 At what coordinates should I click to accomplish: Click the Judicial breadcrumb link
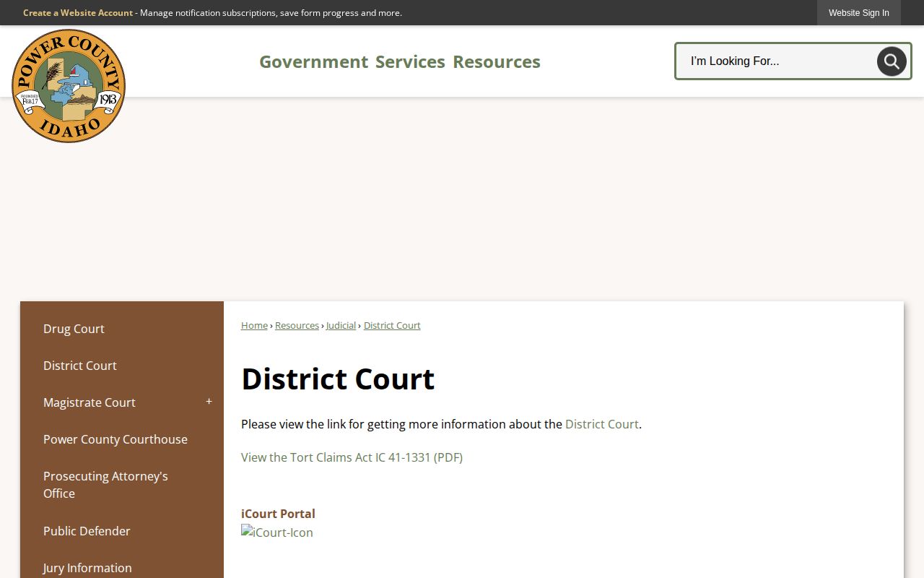tap(341, 325)
